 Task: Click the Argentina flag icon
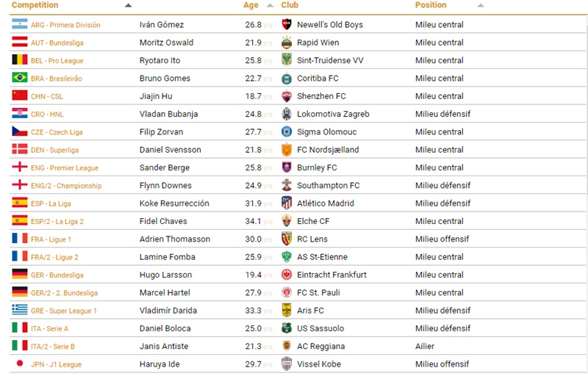coord(20,24)
